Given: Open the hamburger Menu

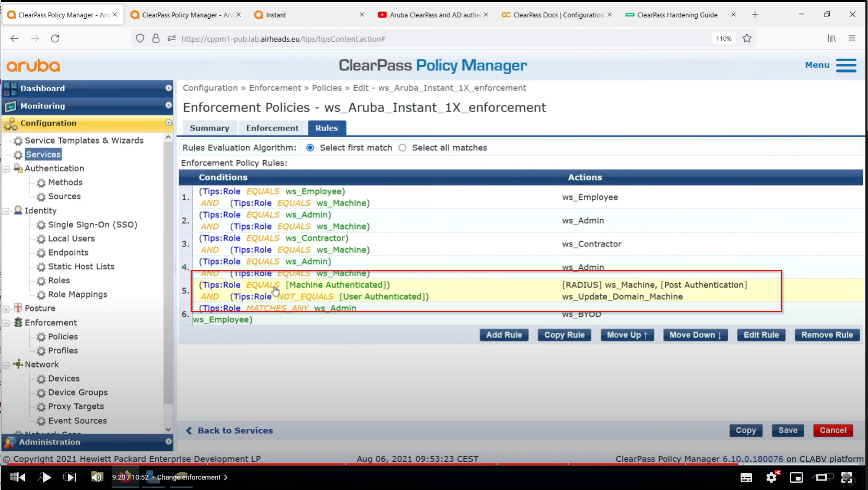Looking at the screenshot, I should 847,65.
